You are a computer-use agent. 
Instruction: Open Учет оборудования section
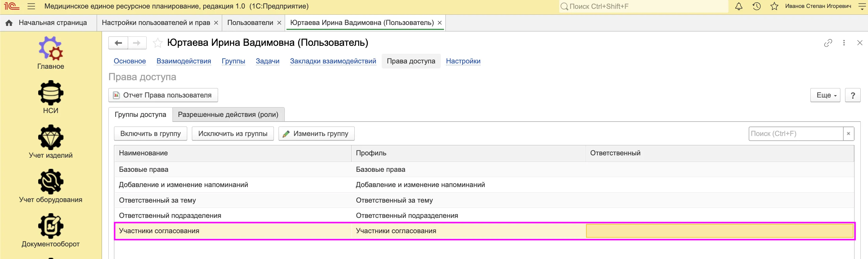(x=51, y=181)
